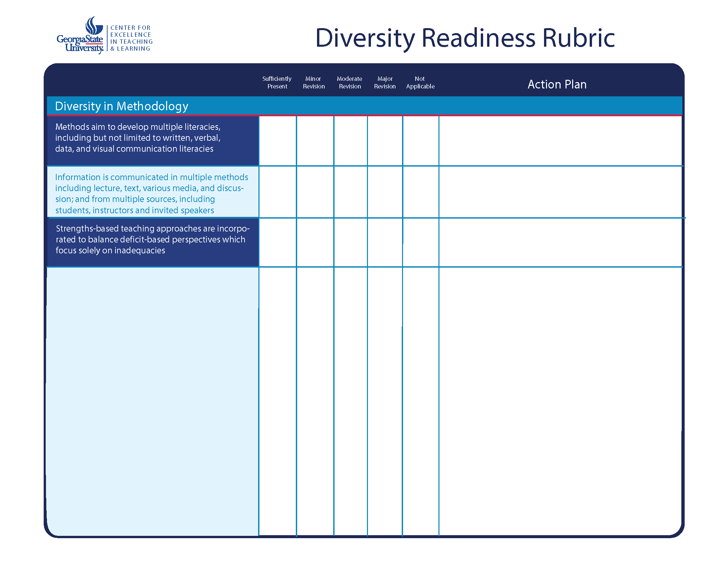Click the Sufficiently Present column header
The image size is (728, 563).
pyautogui.click(x=277, y=82)
